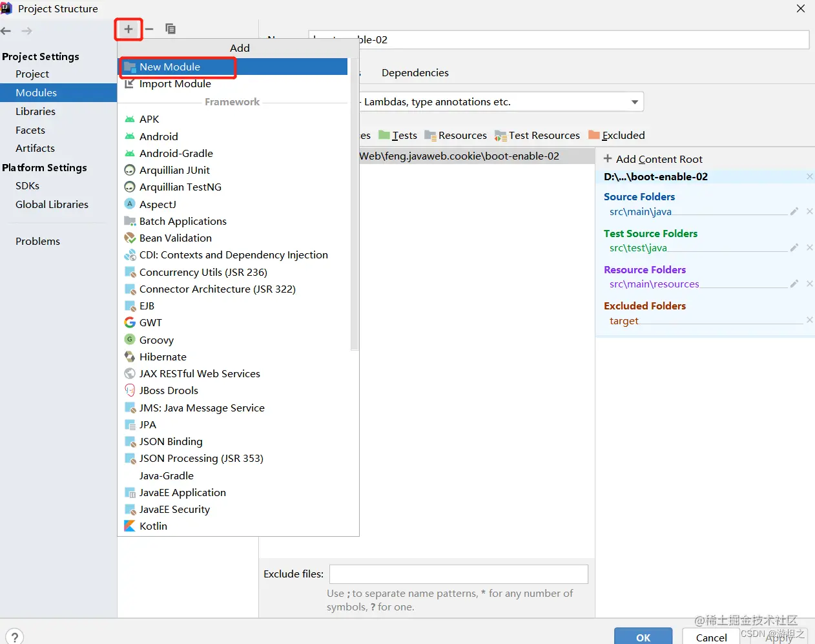The height and width of the screenshot is (644, 815).
Task: Unmark src\main\java source folder
Action: (809, 211)
